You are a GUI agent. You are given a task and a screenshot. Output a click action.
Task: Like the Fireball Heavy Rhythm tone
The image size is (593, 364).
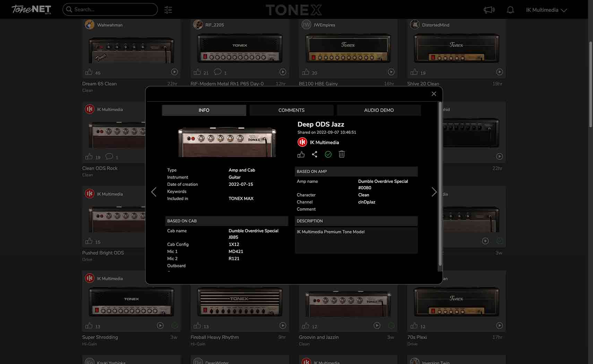pos(197,326)
